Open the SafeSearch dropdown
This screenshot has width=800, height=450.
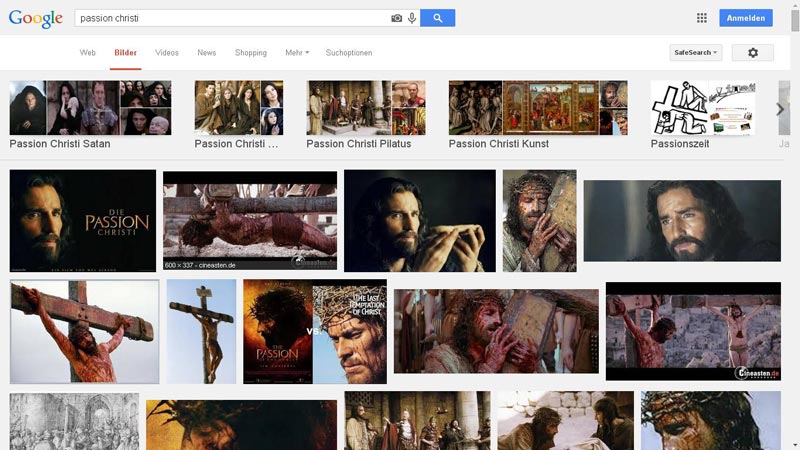[695, 53]
